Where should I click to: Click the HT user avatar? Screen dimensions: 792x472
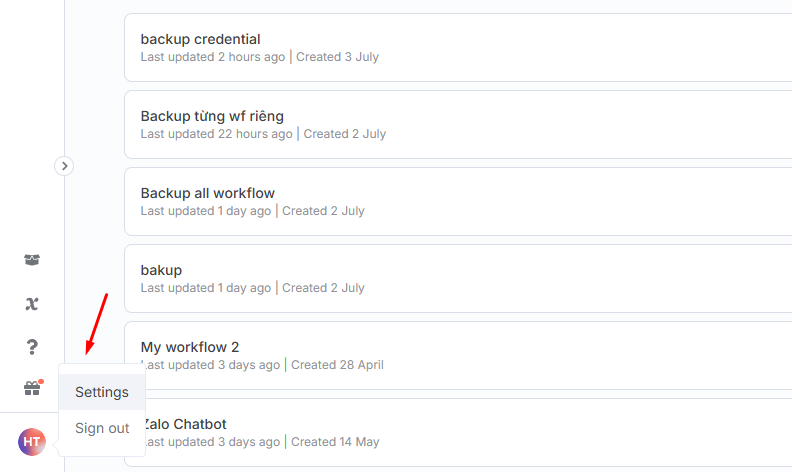[x=32, y=442]
